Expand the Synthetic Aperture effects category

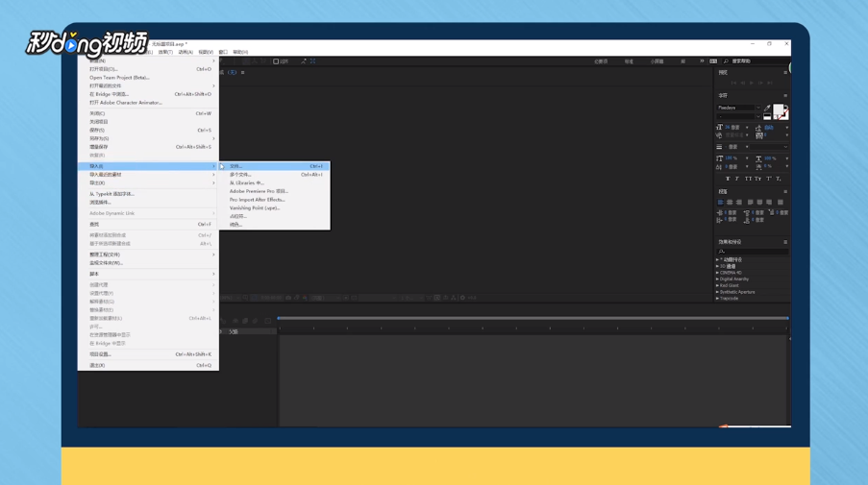tap(717, 292)
